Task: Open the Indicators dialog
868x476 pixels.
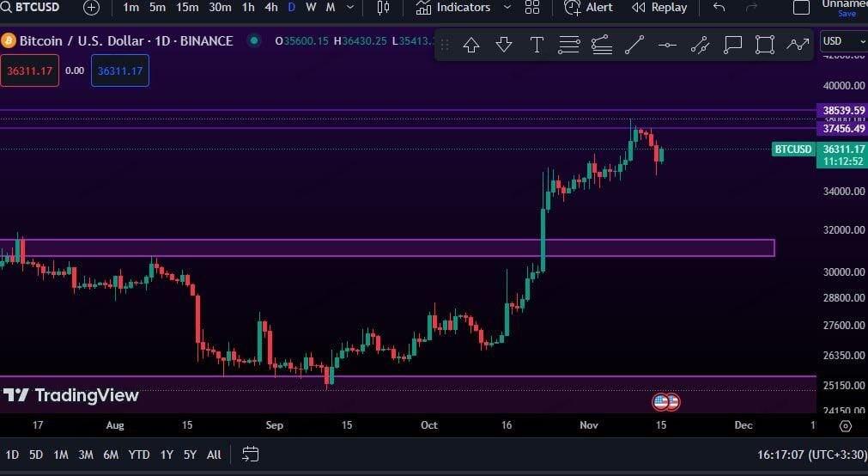Action: pos(452,7)
